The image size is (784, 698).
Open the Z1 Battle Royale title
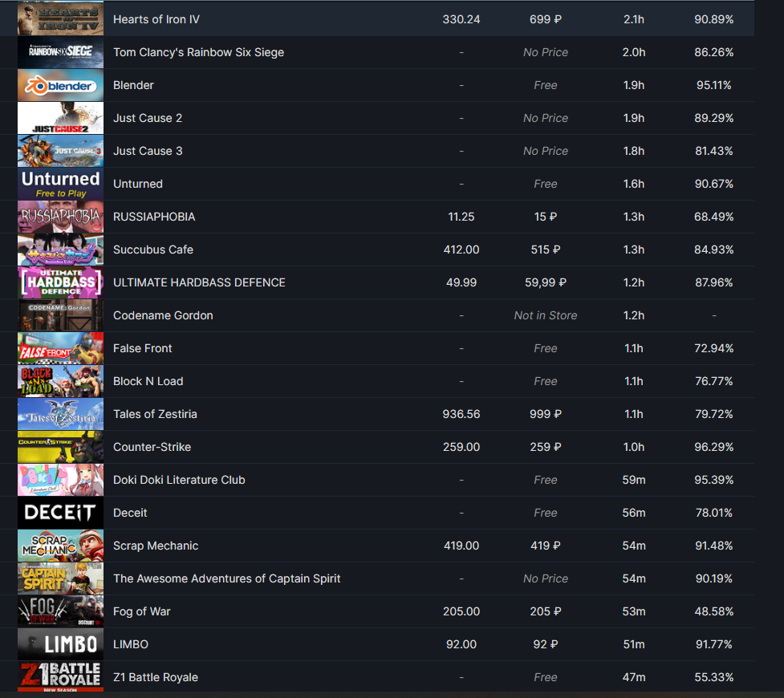pos(156,677)
